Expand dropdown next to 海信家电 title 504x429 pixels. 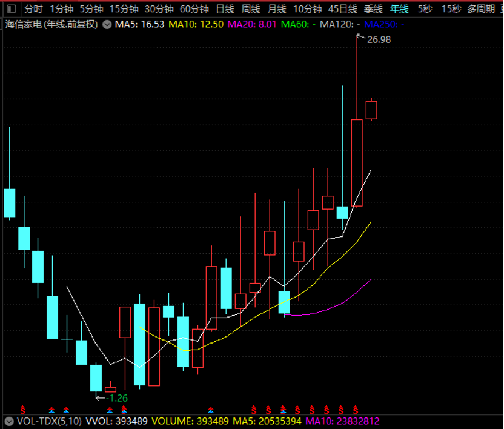[x=107, y=24]
